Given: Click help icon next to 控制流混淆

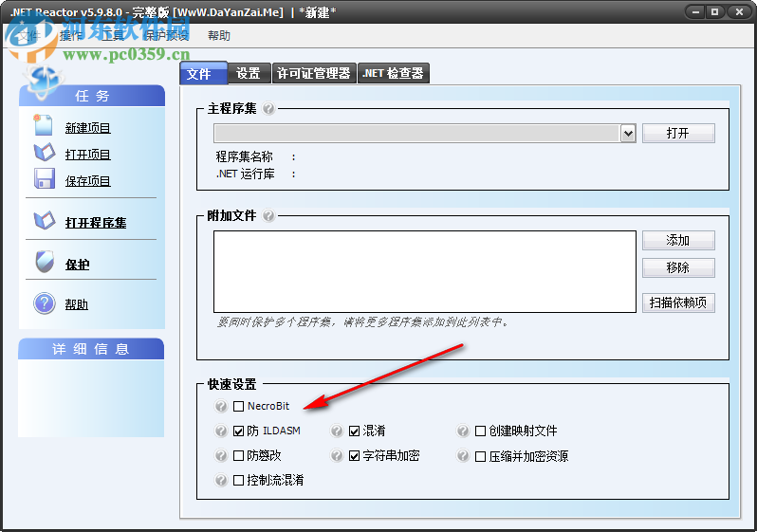Looking at the screenshot, I should [221, 480].
